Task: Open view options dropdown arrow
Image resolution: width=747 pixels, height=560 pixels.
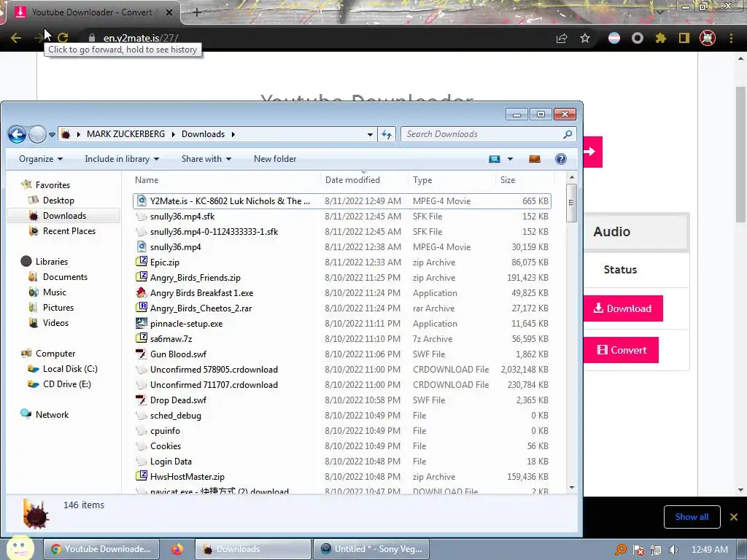Action: click(510, 159)
